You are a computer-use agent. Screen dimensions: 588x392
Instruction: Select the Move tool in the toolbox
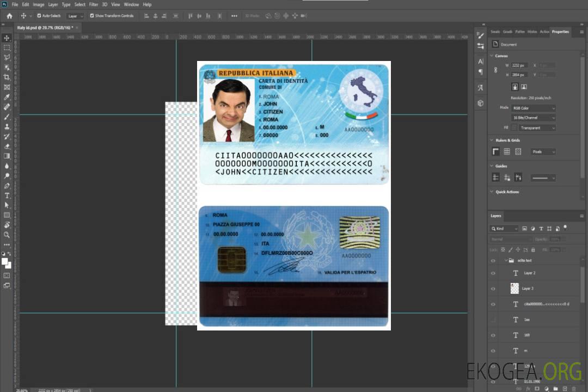coord(7,38)
